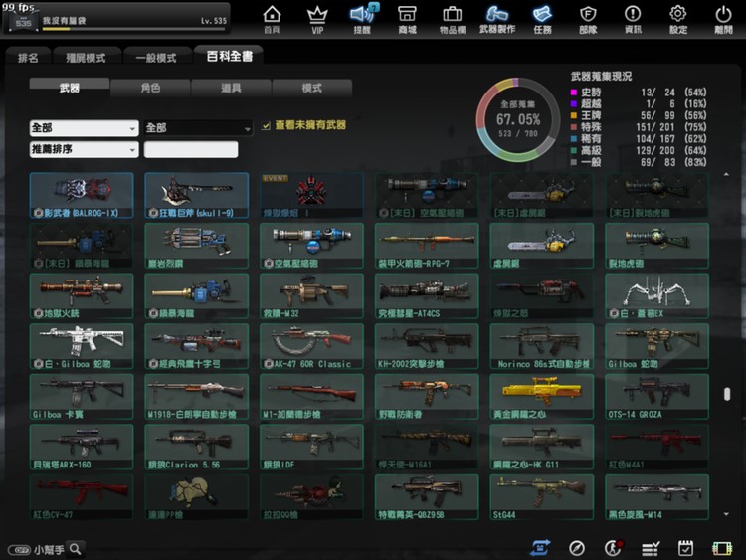Open the 部隊 clan icon
Viewport: 746px width, 560px height.
tap(588, 18)
